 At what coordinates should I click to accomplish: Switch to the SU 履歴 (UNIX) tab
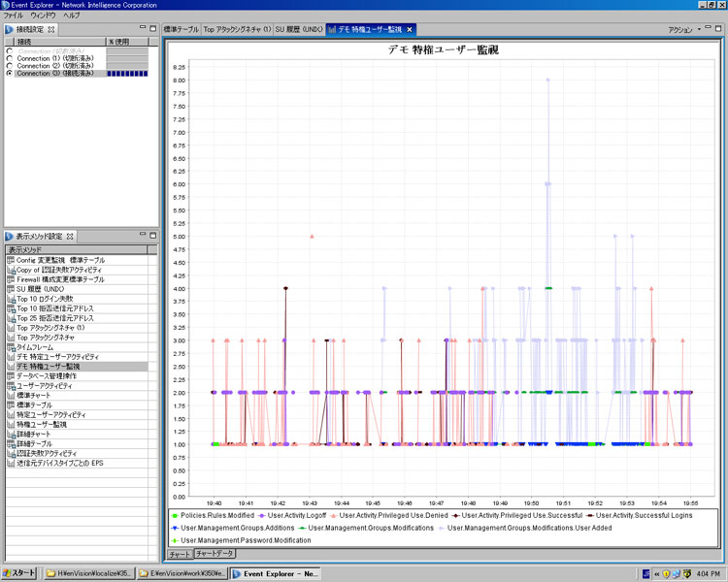[x=298, y=30]
